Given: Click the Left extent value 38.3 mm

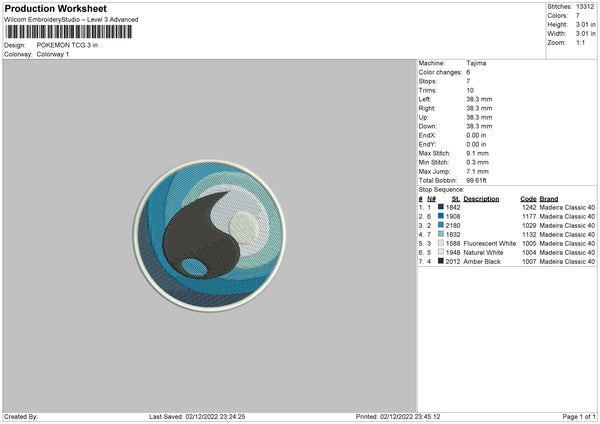Looking at the screenshot, I should click(479, 99).
